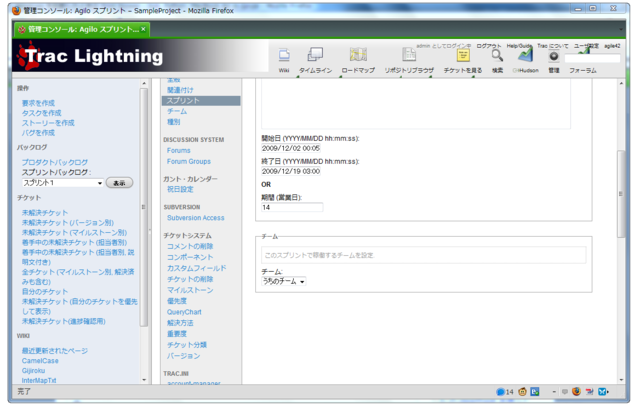Viewport: 640px width, 413px height.
Task: Open Forum Groups admin link
Action: coord(189,161)
